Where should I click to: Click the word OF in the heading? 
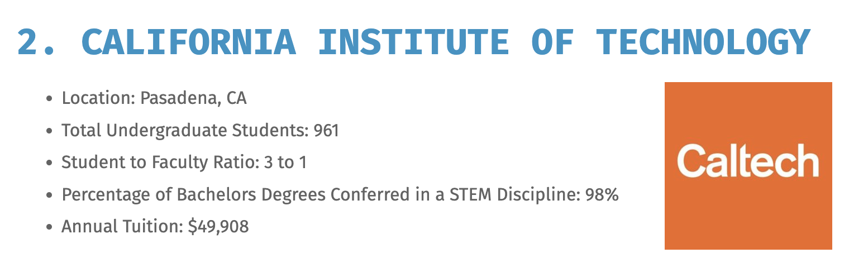coord(552,42)
